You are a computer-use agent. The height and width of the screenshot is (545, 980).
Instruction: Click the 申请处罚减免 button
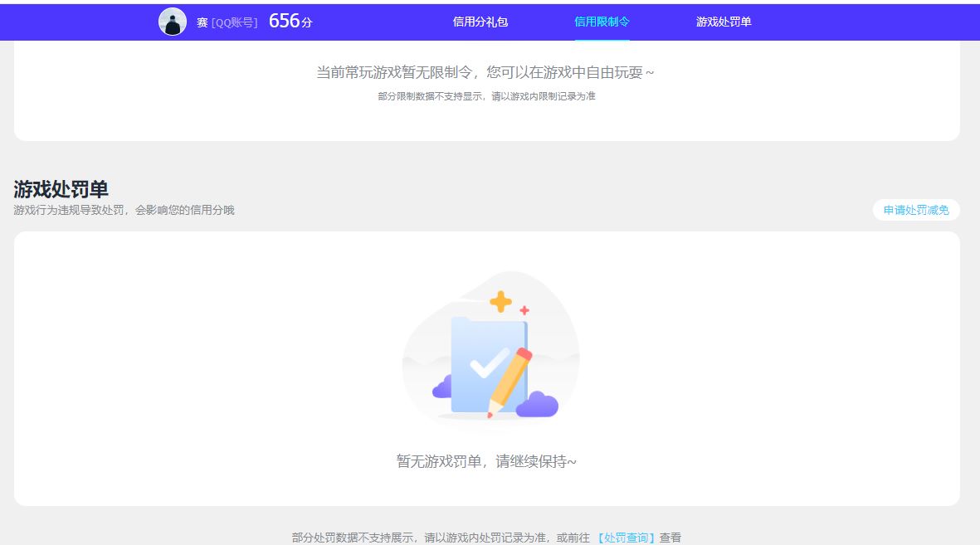click(x=915, y=210)
